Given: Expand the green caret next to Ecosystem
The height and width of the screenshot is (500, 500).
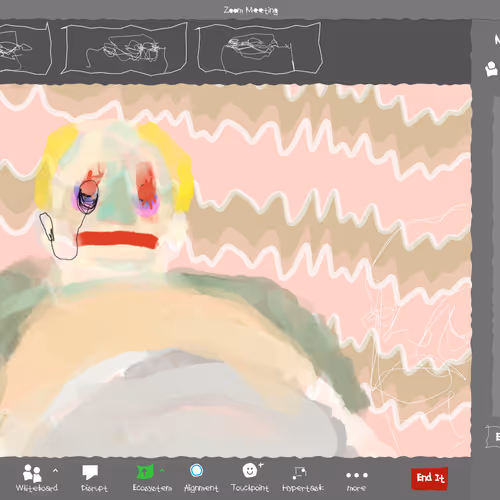Looking at the screenshot, I should pyautogui.click(x=162, y=471).
